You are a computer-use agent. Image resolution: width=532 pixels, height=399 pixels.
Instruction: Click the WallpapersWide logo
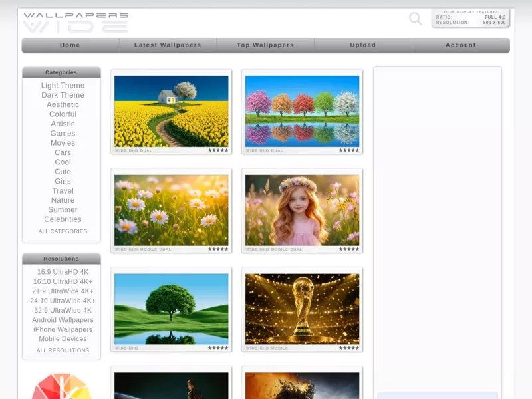(76, 23)
